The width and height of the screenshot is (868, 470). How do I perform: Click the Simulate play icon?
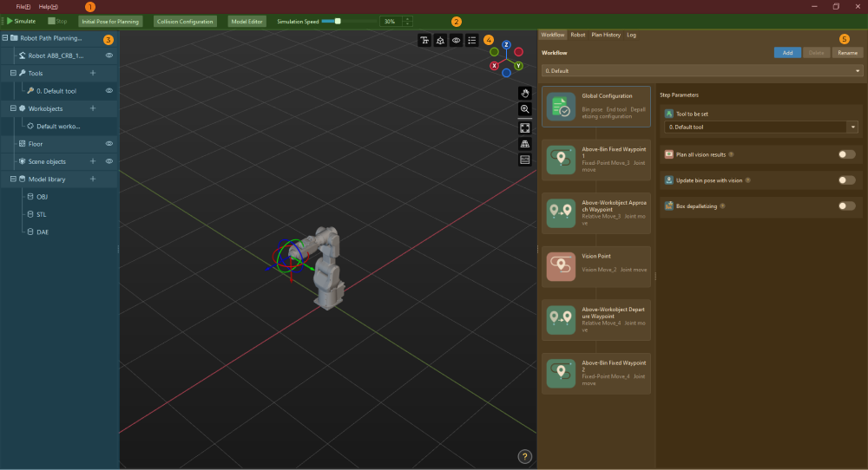tap(10, 21)
